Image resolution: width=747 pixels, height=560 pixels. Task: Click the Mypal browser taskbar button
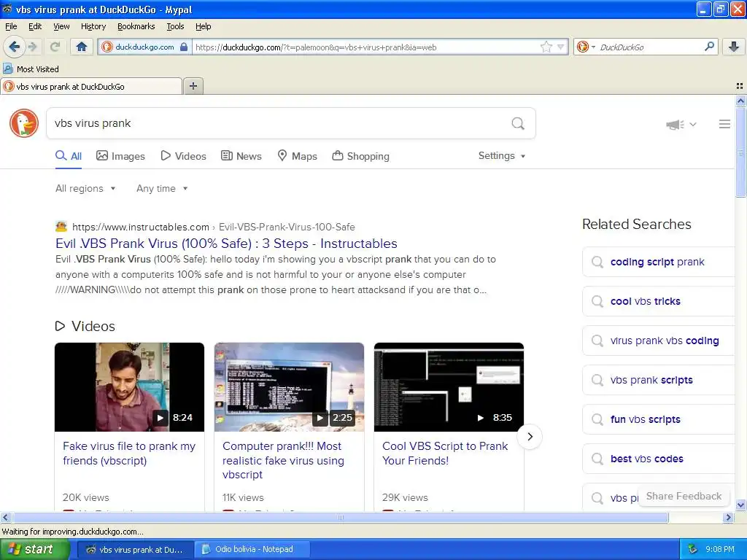click(x=135, y=550)
